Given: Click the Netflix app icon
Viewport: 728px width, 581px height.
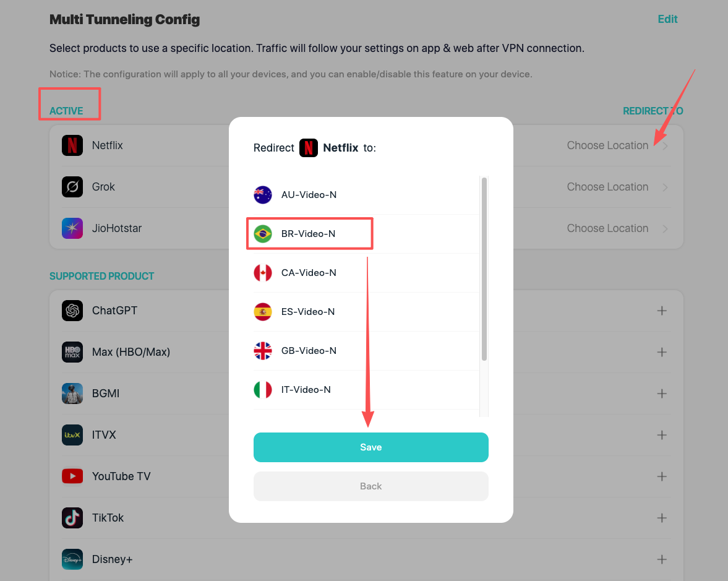Looking at the screenshot, I should (x=72, y=145).
